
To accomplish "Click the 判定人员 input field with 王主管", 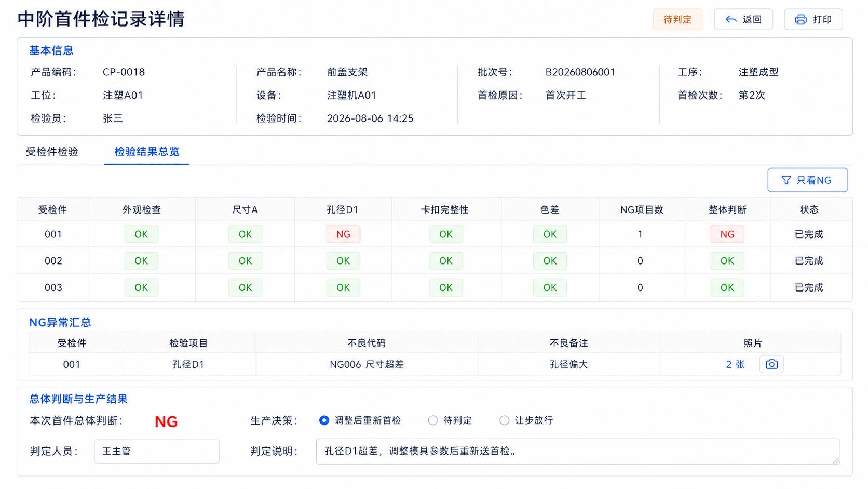I will 157,451.
